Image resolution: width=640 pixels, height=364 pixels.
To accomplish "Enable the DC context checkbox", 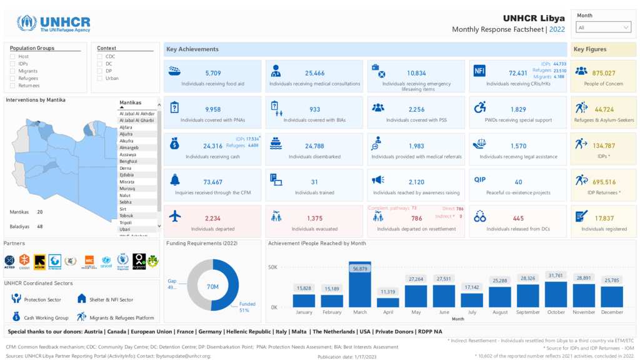I will 100,64.
